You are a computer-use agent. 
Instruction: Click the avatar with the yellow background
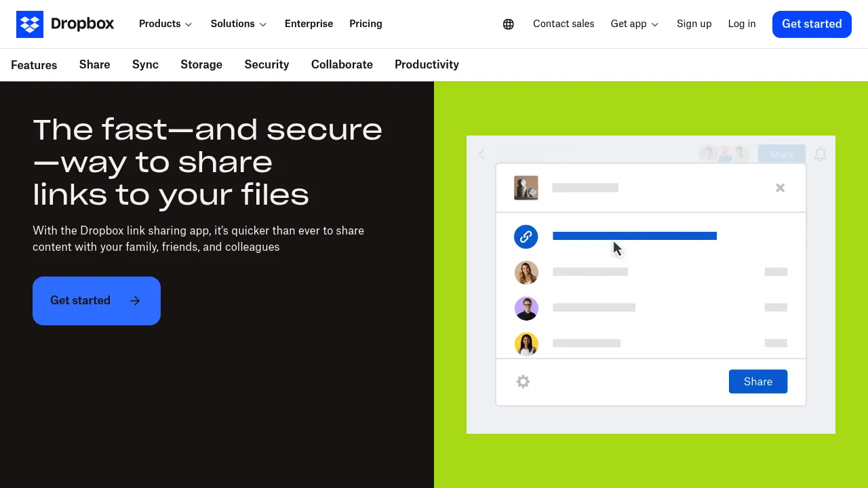click(x=526, y=344)
